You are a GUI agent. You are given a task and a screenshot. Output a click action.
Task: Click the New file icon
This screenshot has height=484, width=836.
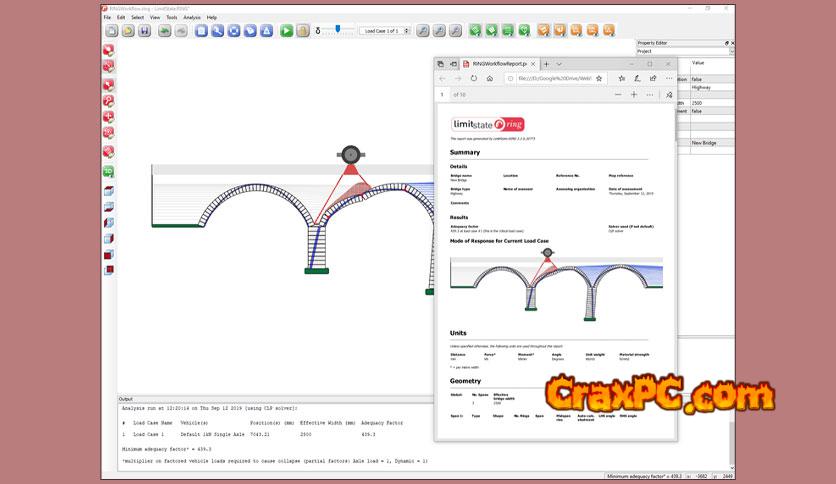click(x=111, y=31)
